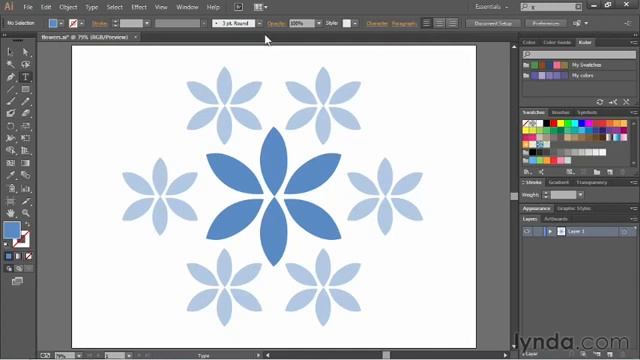640x360 pixels.
Task: Open the File menu
Action: click(x=28, y=7)
